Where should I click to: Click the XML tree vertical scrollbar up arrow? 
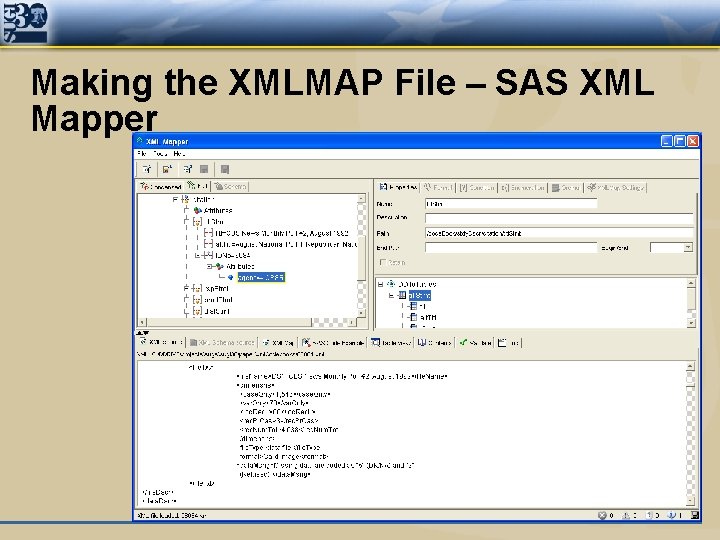click(361, 198)
